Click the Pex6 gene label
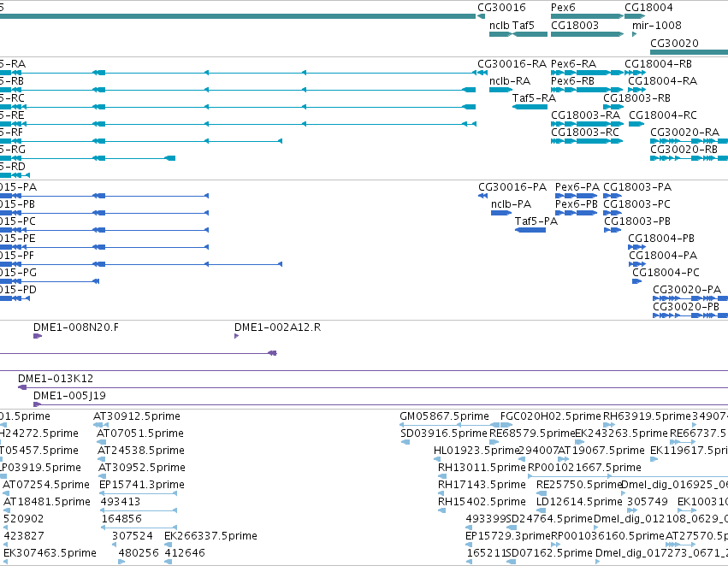This screenshot has width=728, height=566. point(563,8)
